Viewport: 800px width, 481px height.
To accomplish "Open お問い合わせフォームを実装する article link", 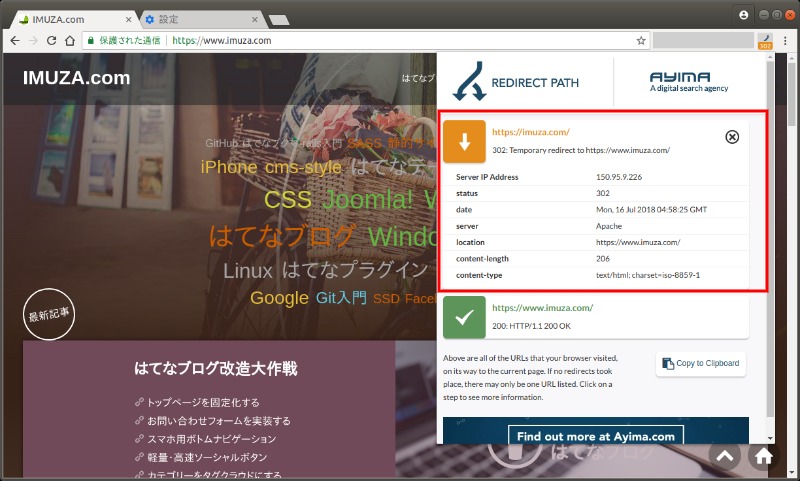I will point(219,421).
